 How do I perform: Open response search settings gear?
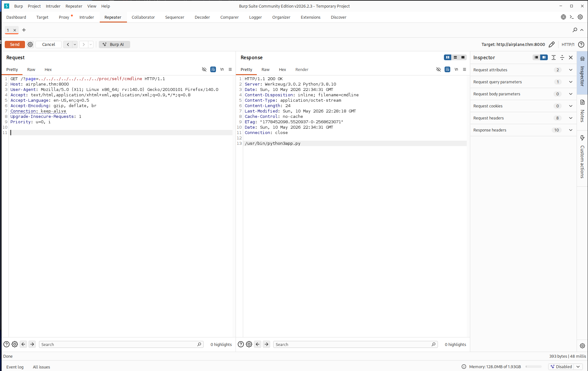(249, 344)
